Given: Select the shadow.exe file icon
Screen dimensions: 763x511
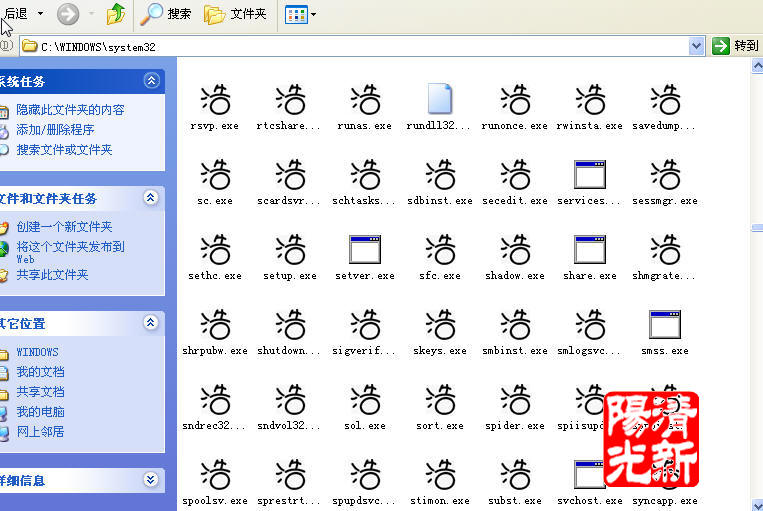Looking at the screenshot, I should [515, 249].
